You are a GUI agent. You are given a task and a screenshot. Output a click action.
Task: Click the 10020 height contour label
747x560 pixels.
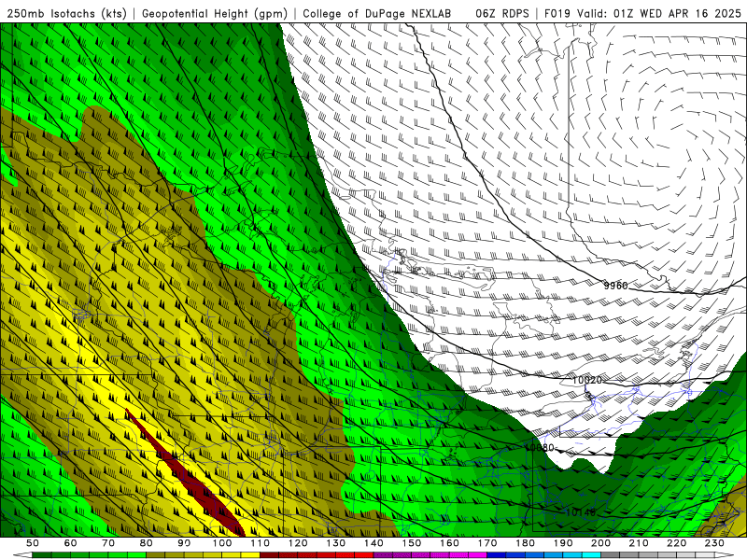pyautogui.click(x=587, y=380)
